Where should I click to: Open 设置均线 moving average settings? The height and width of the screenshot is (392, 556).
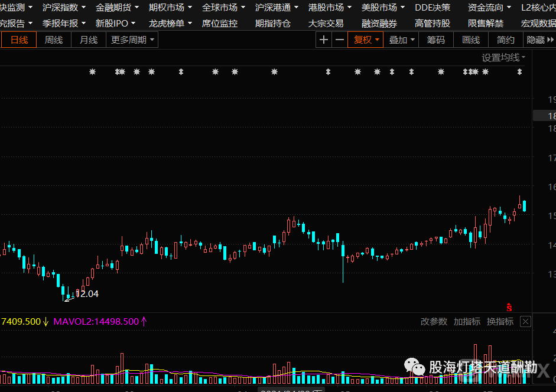(x=503, y=57)
